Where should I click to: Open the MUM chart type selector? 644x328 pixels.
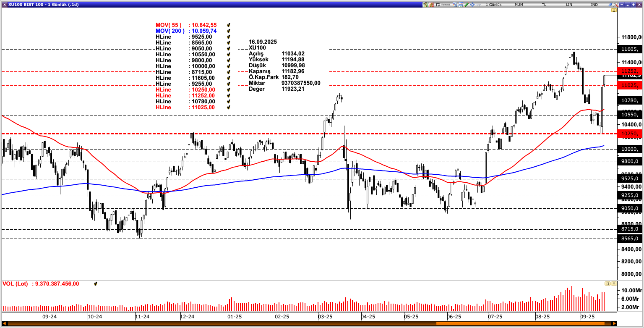(x=519, y=5)
